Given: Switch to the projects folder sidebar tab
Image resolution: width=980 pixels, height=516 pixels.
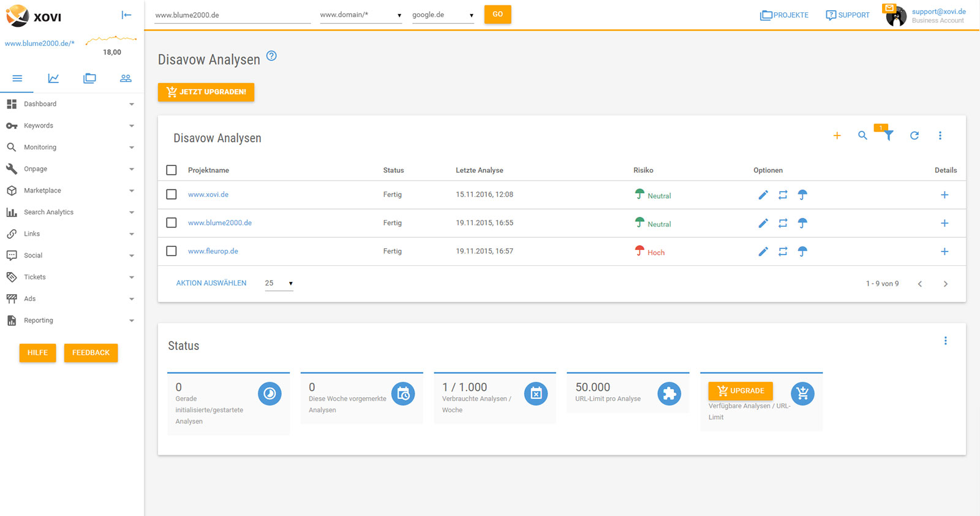Looking at the screenshot, I should (x=89, y=78).
